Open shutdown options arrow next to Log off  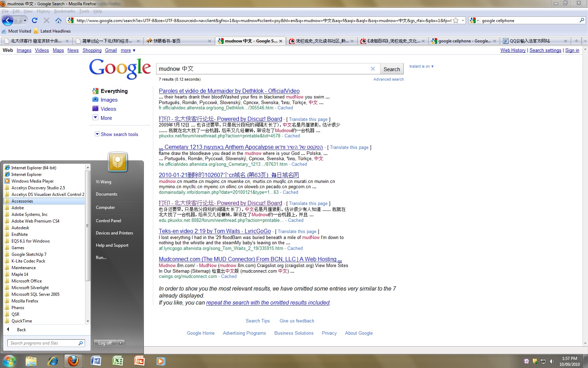pos(121,343)
